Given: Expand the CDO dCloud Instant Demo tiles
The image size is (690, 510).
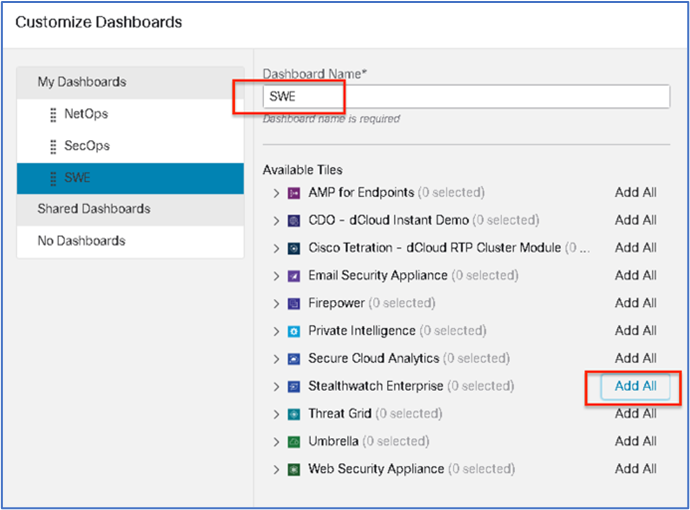Looking at the screenshot, I should 276,221.
